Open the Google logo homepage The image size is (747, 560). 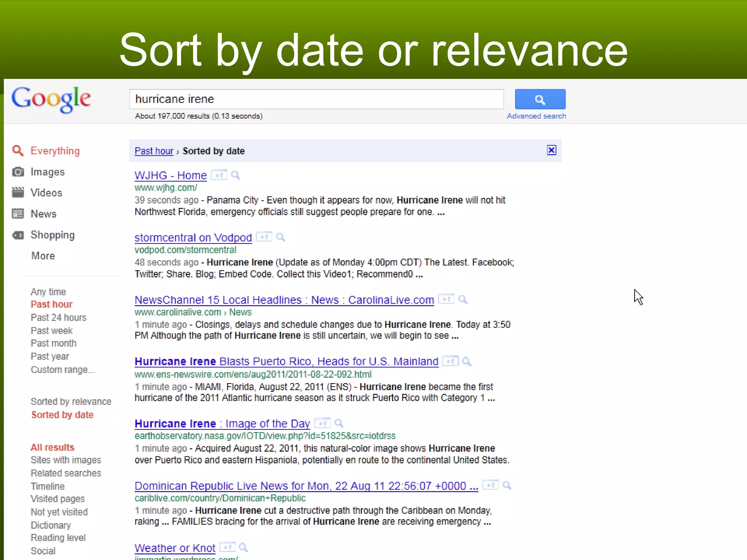pos(51,100)
